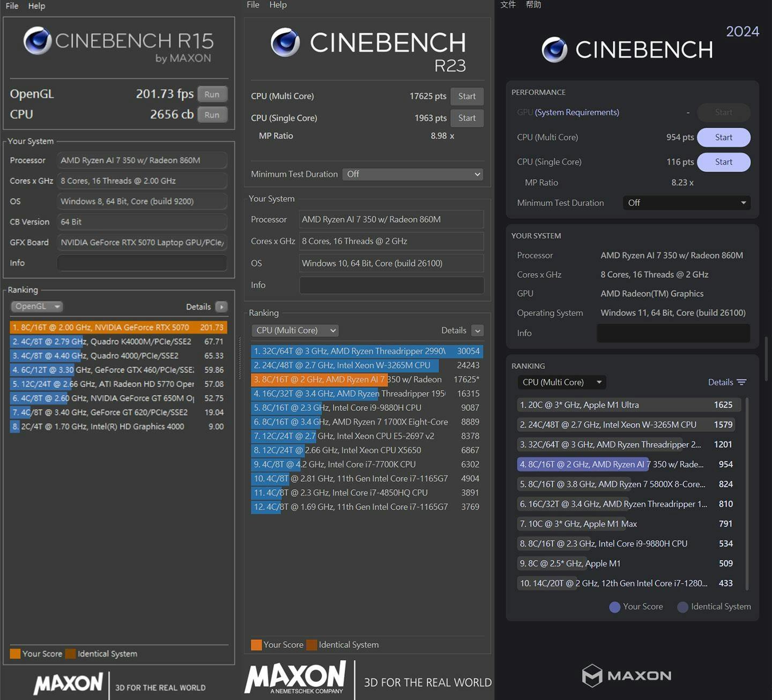Click the Info field in R23 system panel

[x=391, y=285]
